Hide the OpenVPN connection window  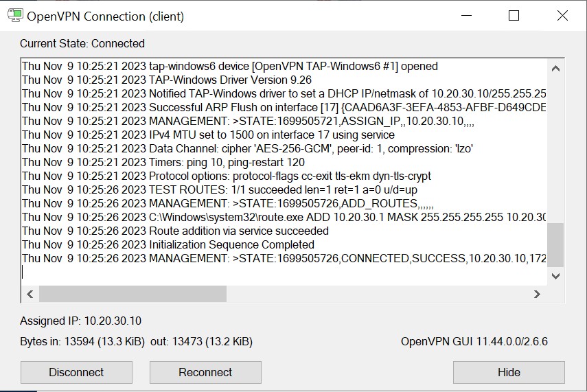tap(509, 372)
